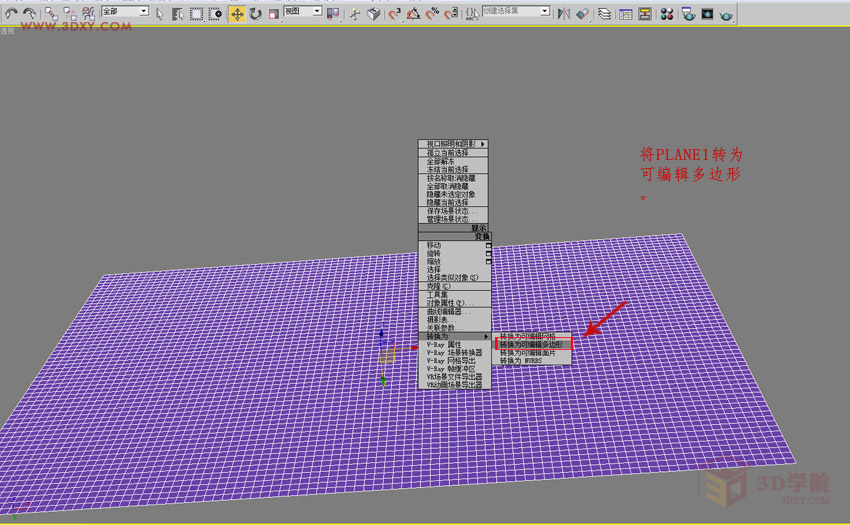Toggle the Angle Snap icon
850x525 pixels.
[414, 14]
